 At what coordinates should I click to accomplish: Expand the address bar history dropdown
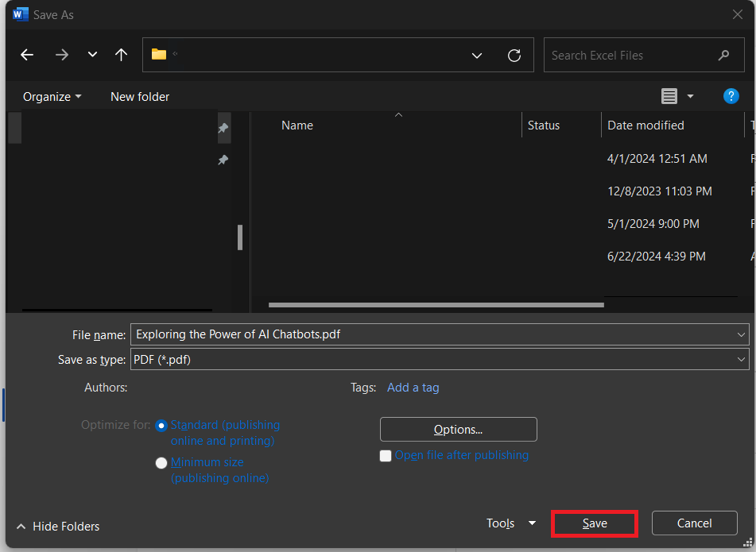tap(476, 56)
